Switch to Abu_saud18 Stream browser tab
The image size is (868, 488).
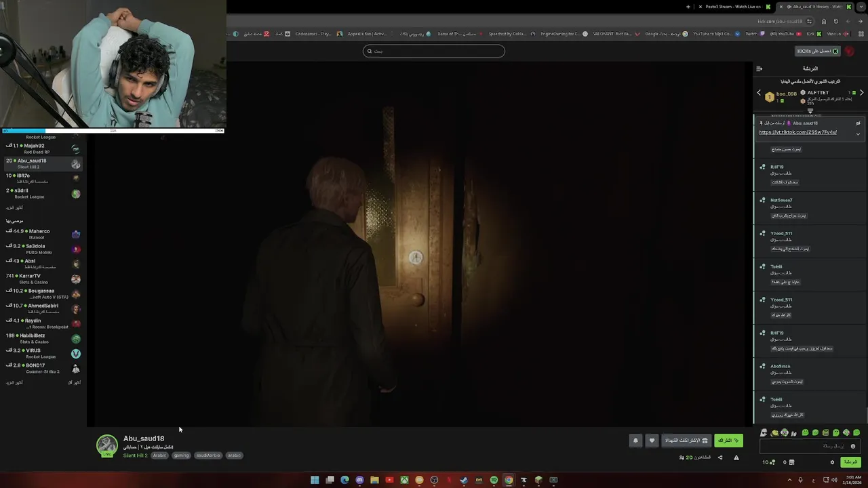(x=816, y=7)
